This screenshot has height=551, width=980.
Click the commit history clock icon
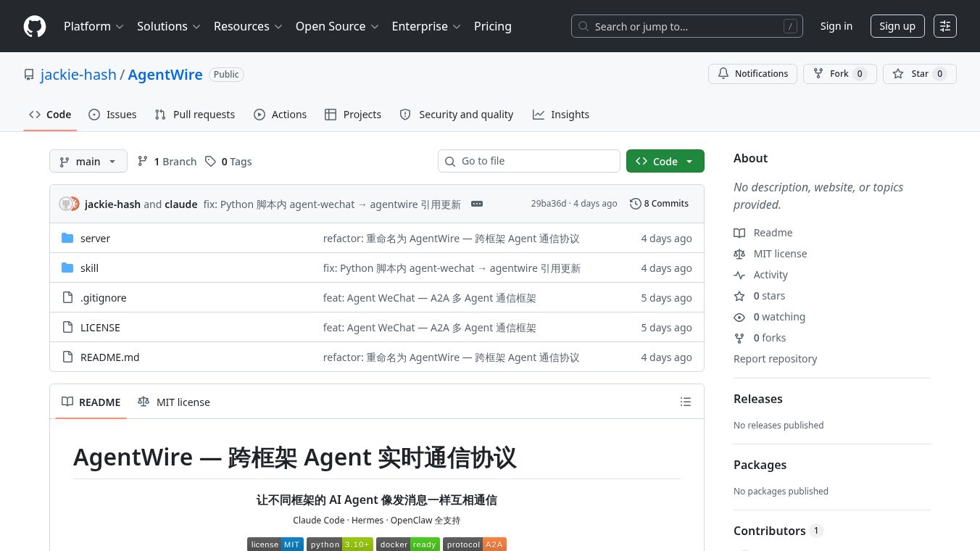[636, 204]
